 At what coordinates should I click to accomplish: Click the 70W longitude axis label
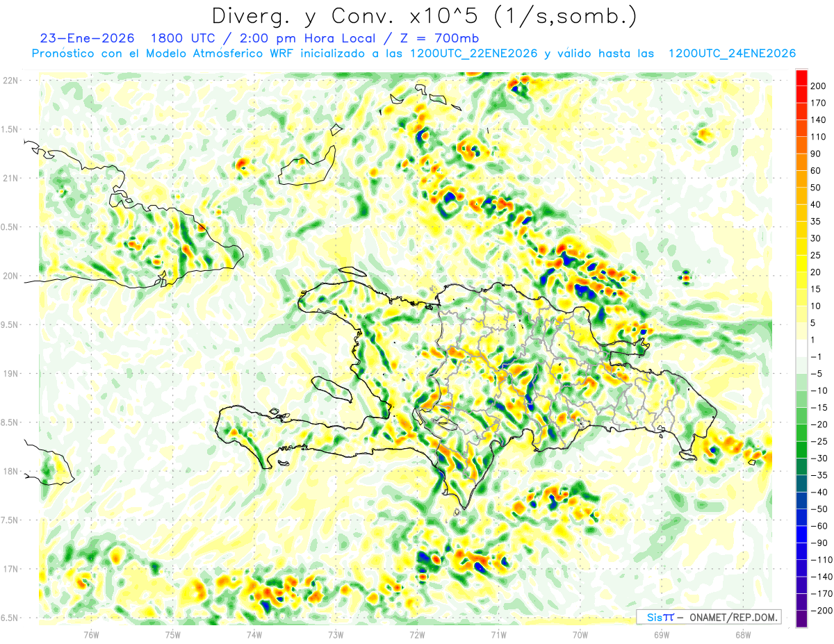click(580, 634)
